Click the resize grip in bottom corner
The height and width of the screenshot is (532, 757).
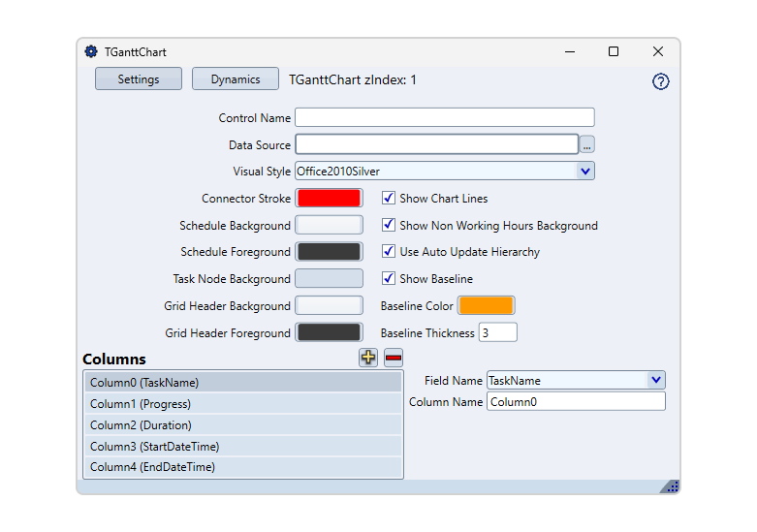671,485
